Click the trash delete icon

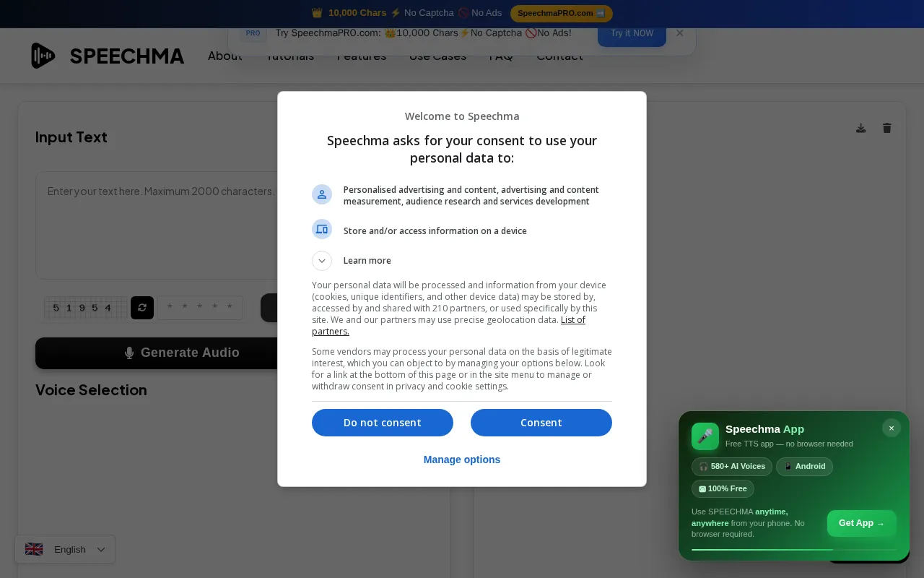point(887,128)
